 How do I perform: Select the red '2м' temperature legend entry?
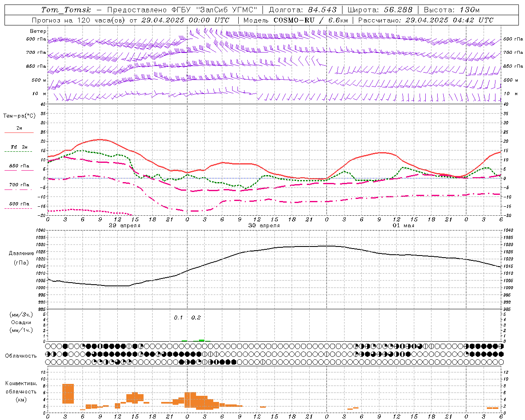coord(19,128)
